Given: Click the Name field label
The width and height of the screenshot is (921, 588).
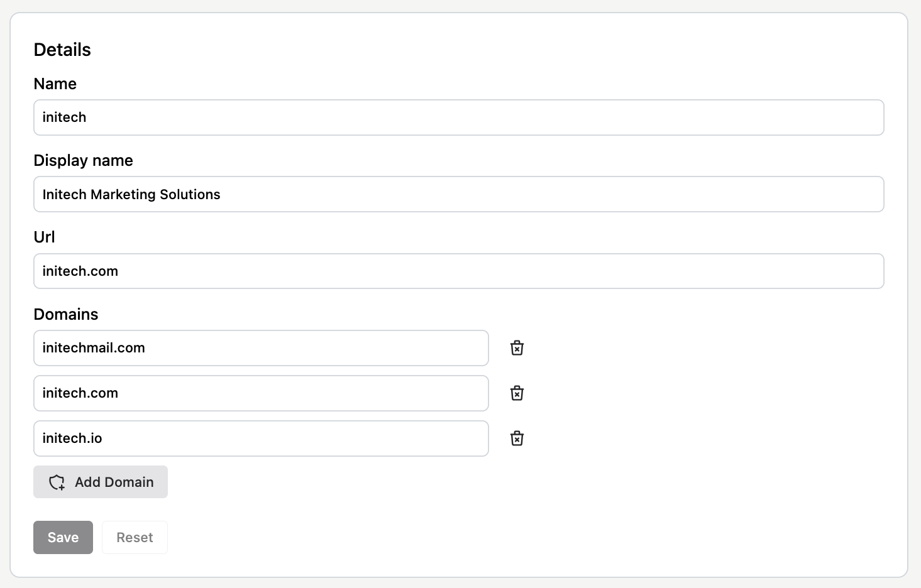Looking at the screenshot, I should (x=55, y=84).
